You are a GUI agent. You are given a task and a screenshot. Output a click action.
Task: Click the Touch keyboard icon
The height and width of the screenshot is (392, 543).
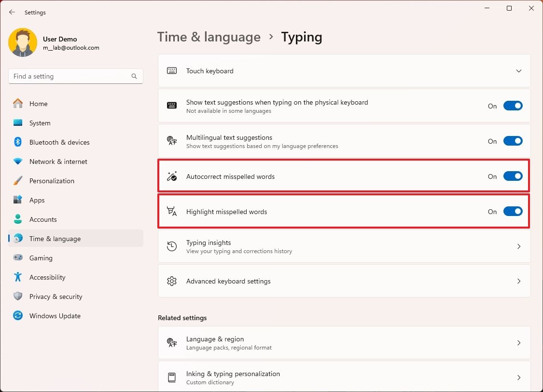[171, 70]
